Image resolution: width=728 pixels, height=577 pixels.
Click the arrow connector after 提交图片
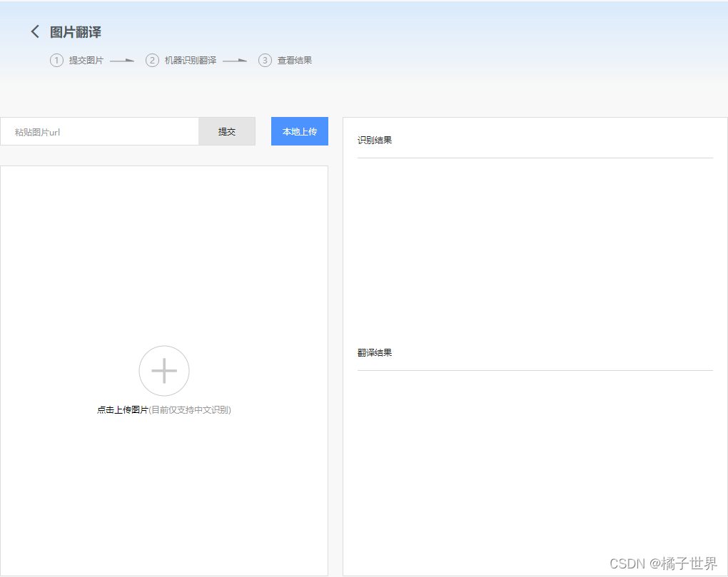click(x=121, y=60)
